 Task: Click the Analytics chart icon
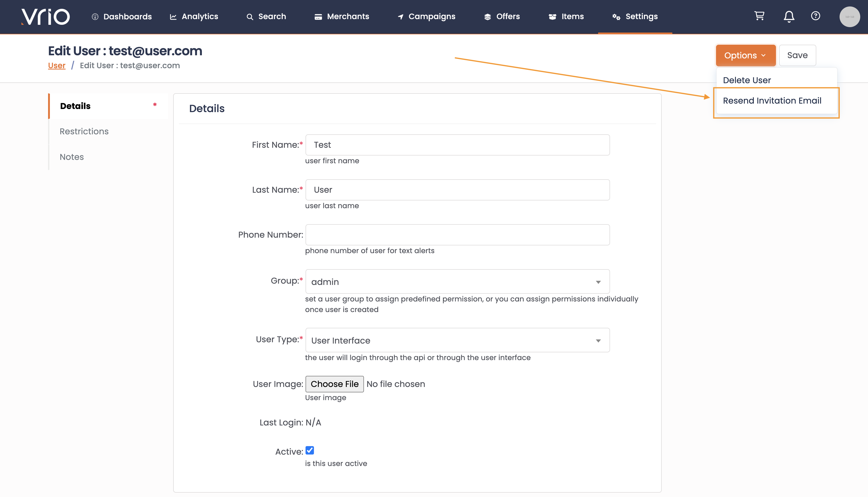[173, 17]
